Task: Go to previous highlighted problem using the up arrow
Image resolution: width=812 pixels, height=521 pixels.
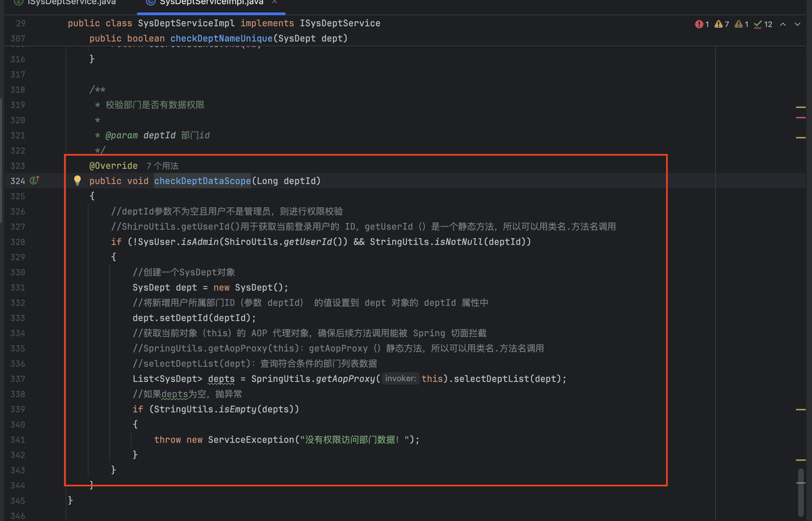Action: [783, 24]
